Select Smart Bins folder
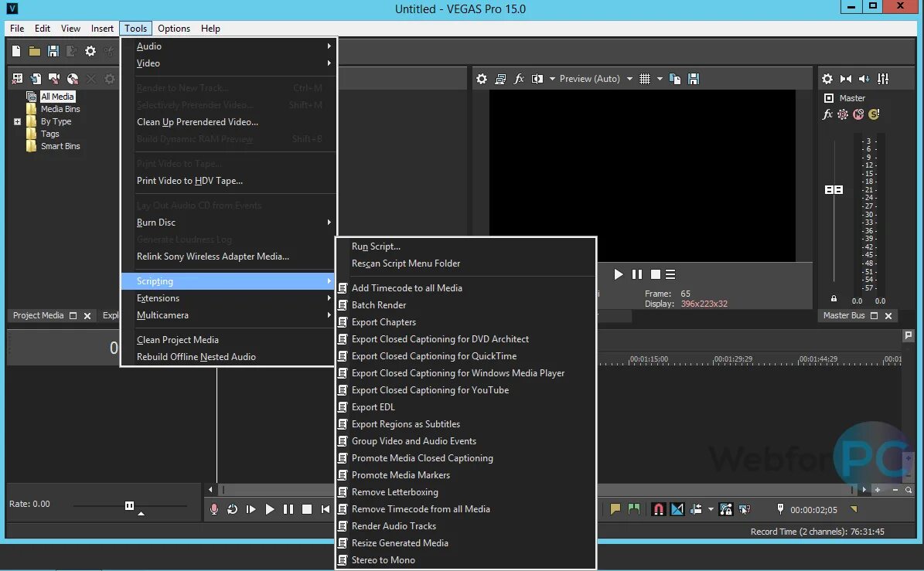This screenshot has width=924, height=571. click(60, 146)
